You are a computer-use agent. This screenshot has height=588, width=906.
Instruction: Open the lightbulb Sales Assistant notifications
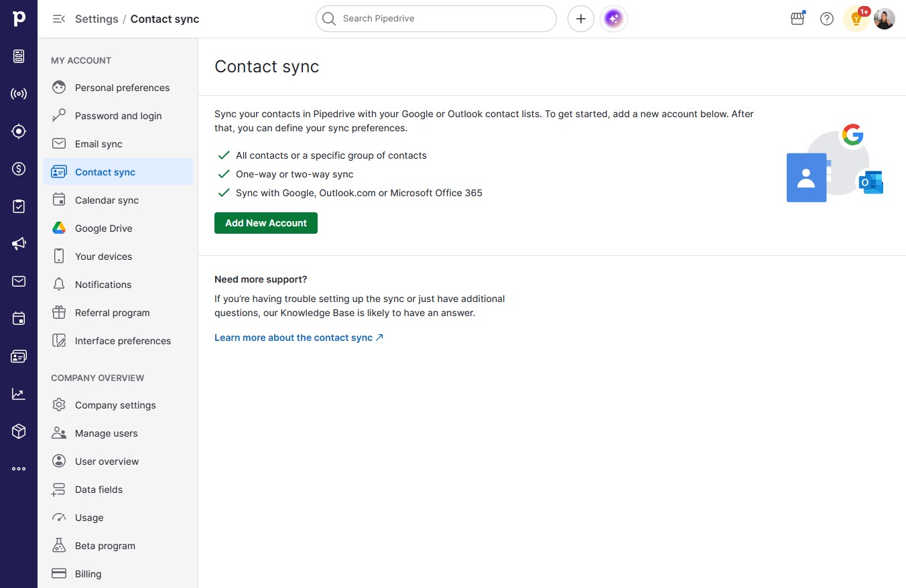point(856,19)
